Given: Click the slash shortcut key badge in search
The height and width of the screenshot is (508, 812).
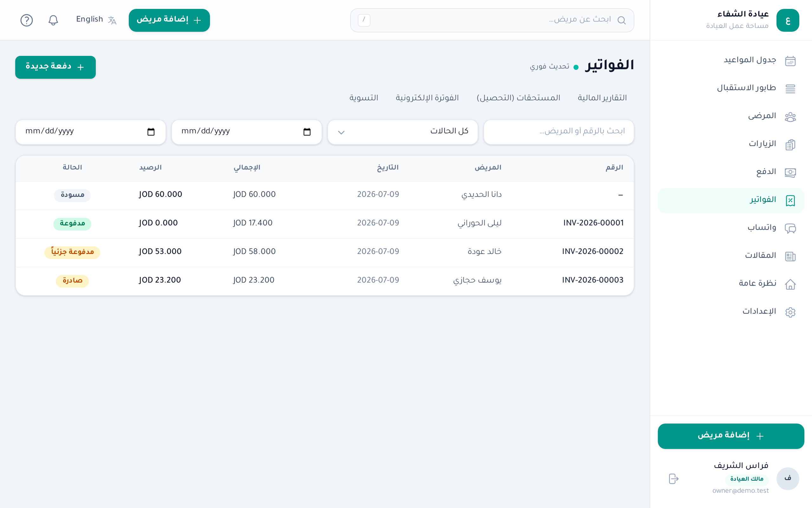Looking at the screenshot, I should click(364, 20).
